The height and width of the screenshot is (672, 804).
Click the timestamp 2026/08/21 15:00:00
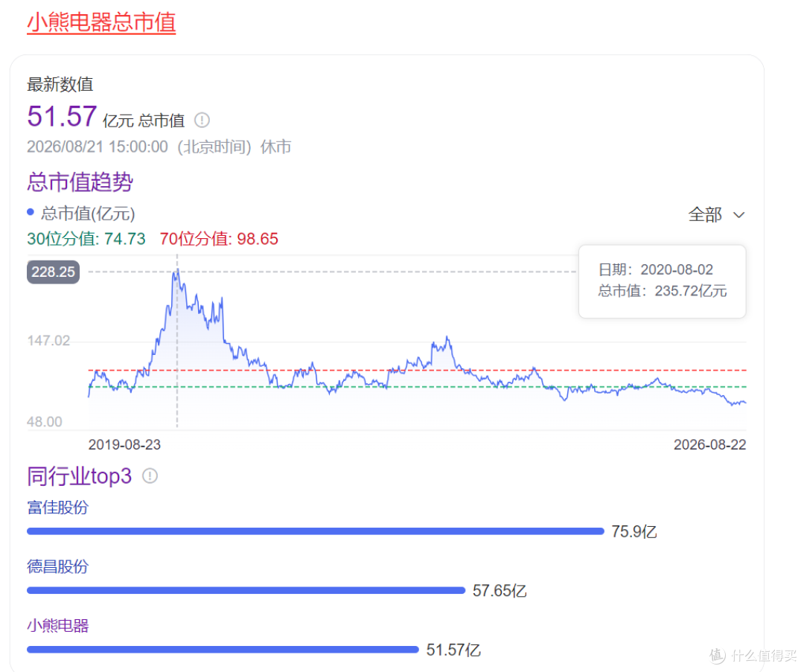(x=98, y=147)
